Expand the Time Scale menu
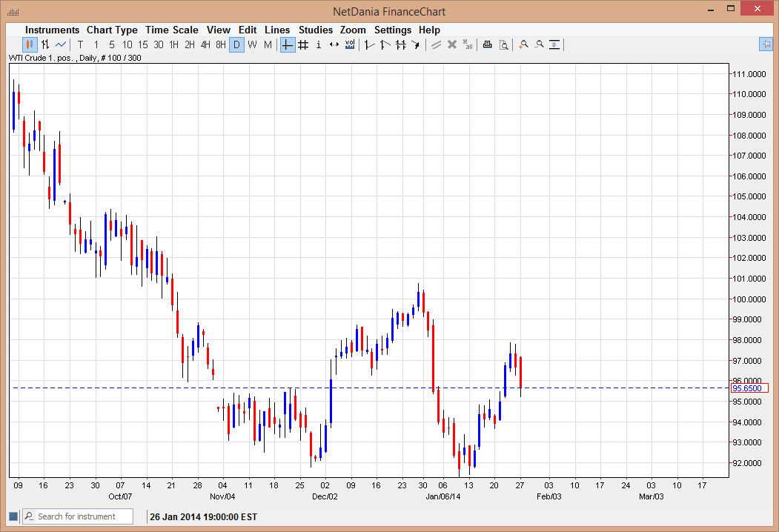 (x=172, y=30)
